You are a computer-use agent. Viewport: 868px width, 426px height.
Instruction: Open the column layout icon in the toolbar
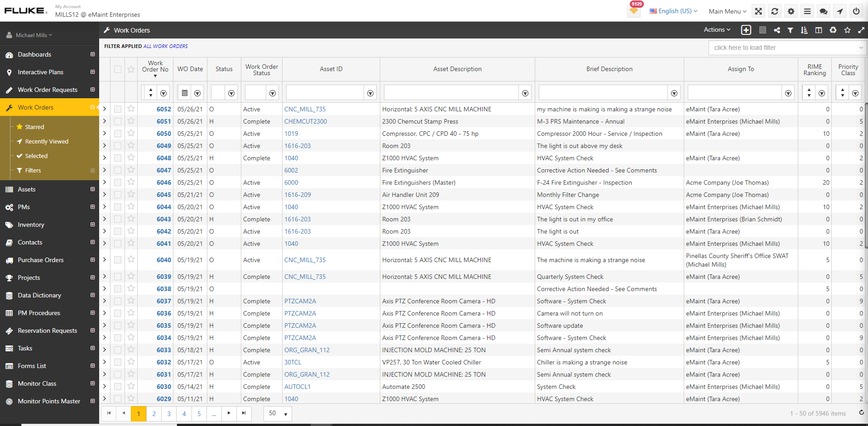point(819,30)
